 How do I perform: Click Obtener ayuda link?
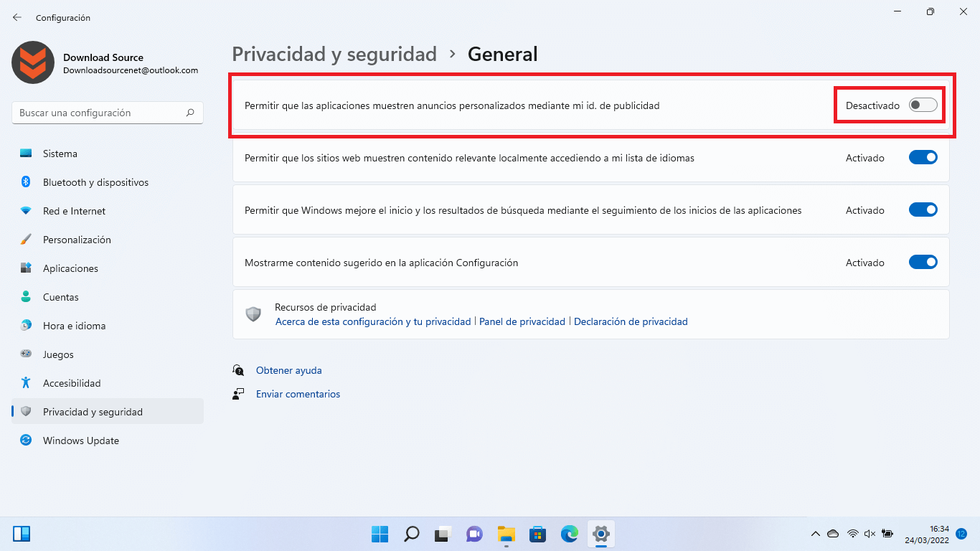pyautogui.click(x=289, y=370)
